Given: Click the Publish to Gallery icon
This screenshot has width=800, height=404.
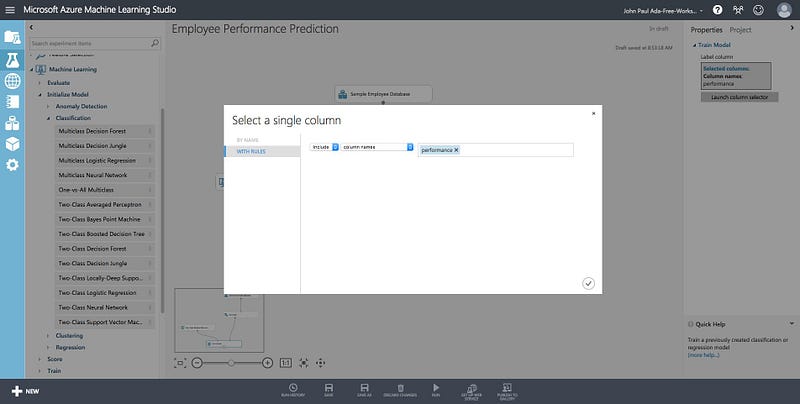Looking at the screenshot, I should pyautogui.click(x=507, y=391).
